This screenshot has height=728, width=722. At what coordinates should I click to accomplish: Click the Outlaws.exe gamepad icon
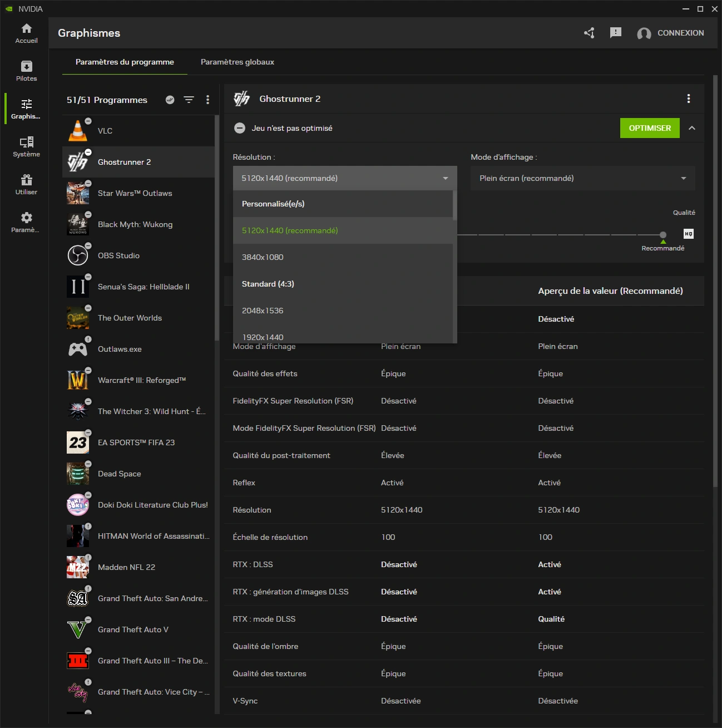coord(78,349)
